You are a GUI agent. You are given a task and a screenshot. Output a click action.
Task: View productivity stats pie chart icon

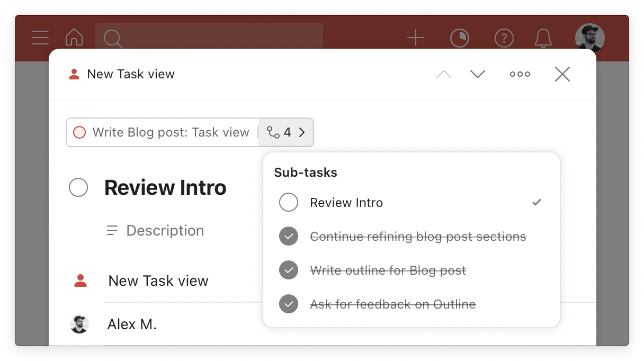coord(460,38)
